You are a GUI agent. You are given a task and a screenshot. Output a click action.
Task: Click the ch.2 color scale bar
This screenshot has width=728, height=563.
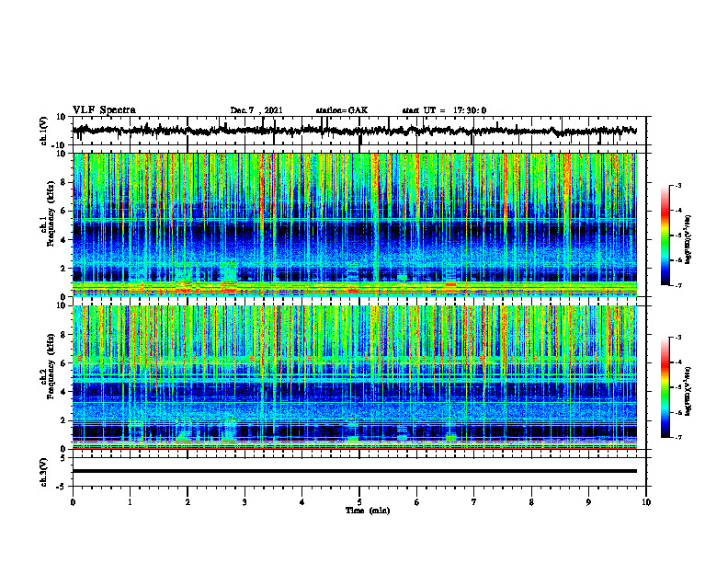[x=665, y=387]
